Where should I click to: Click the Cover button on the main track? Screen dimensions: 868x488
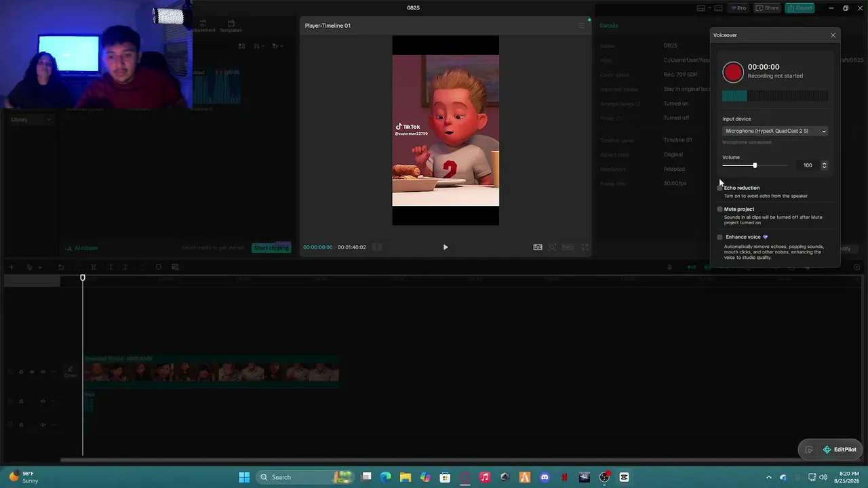[x=70, y=372]
